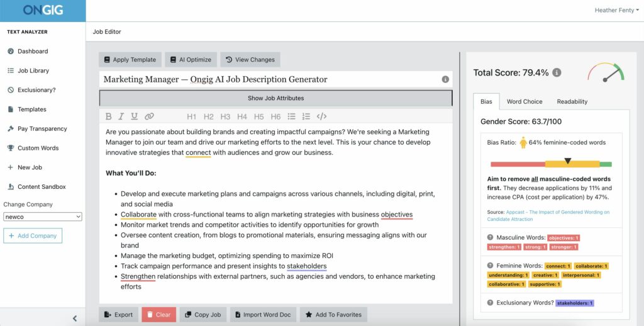644x326 pixels.
Task: Click the feminine word tag 'collaborative: 1'
Action: [506, 284]
